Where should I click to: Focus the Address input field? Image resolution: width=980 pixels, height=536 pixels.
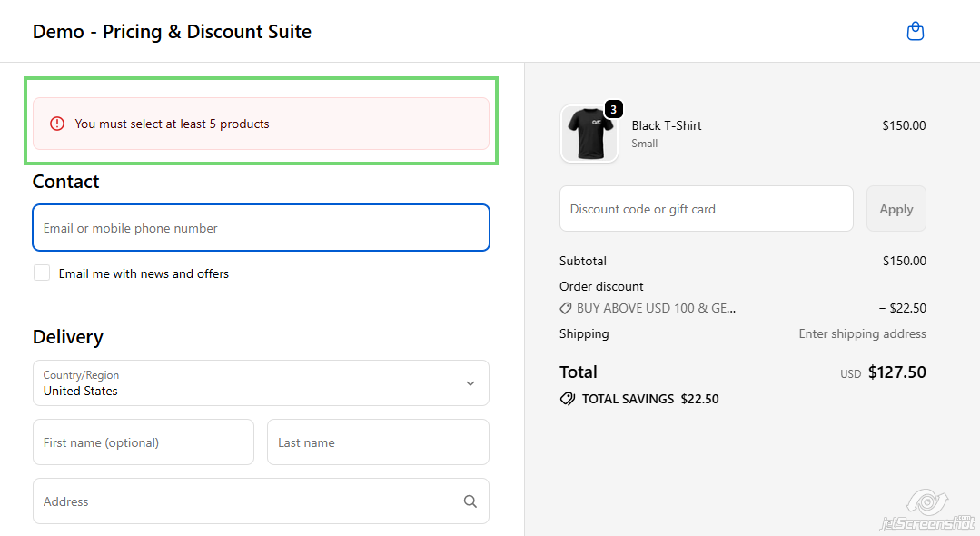[245, 501]
